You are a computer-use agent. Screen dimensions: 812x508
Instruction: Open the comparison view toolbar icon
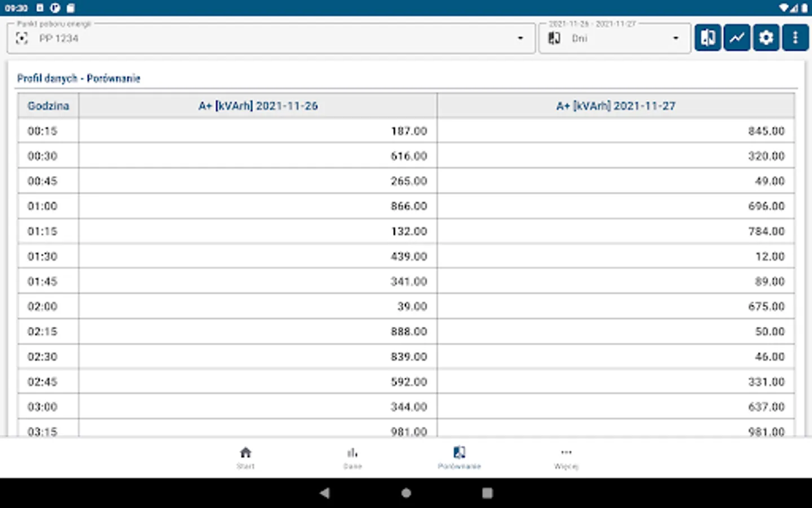point(708,38)
